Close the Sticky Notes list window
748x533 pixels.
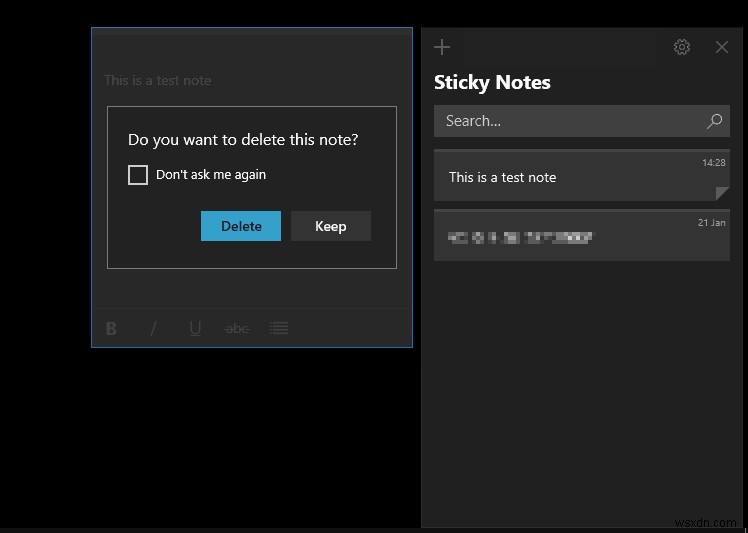(722, 47)
